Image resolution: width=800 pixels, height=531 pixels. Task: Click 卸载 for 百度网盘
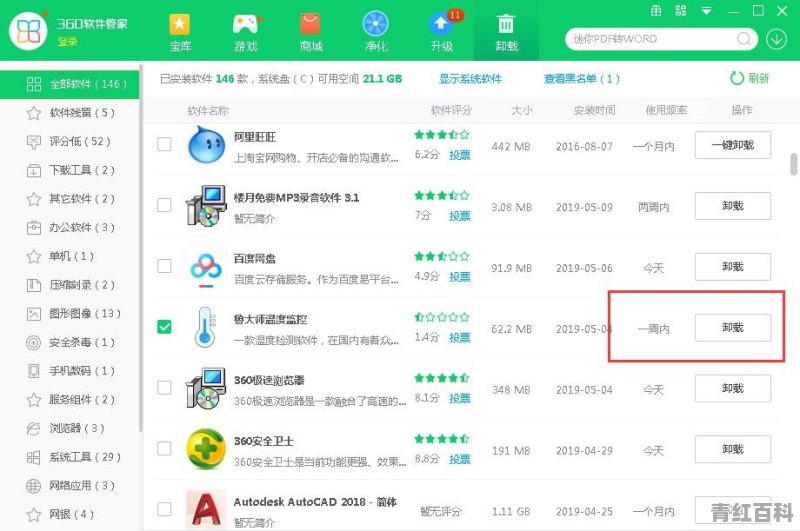point(733,266)
